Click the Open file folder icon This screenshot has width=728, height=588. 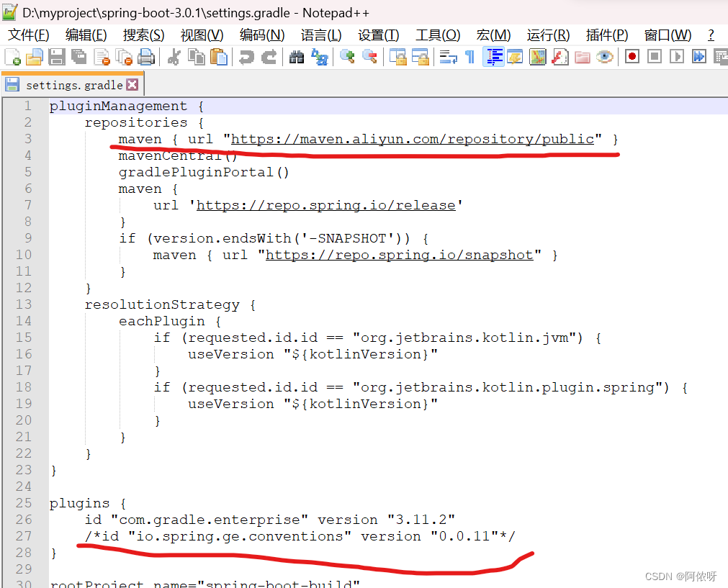click(x=35, y=57)
